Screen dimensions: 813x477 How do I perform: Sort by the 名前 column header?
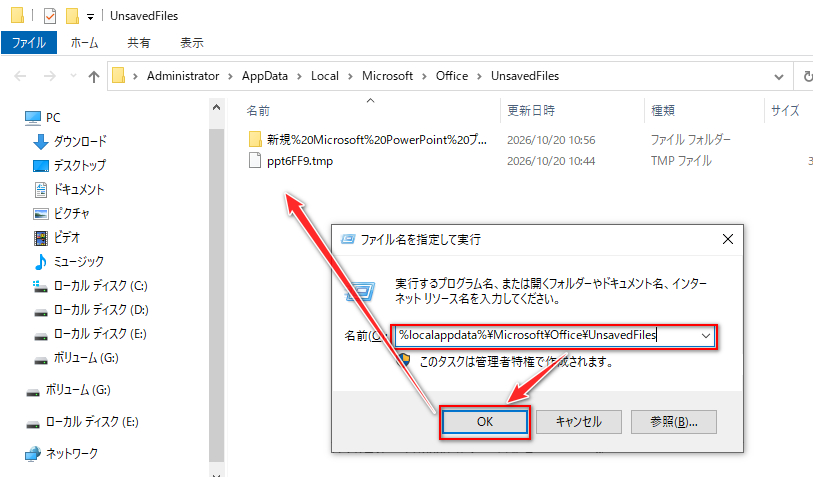point(258,110)
